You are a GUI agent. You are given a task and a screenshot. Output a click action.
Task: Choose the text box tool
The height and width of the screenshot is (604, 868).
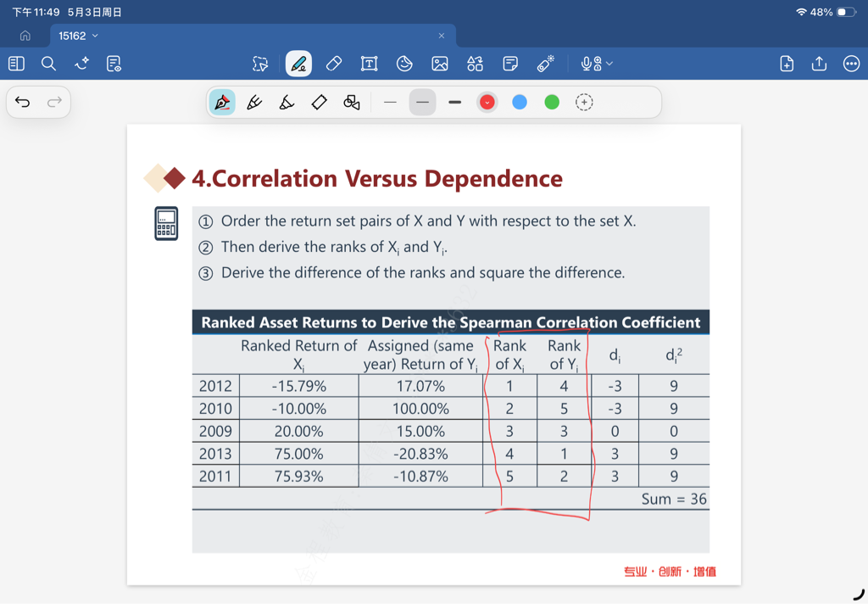370,64
